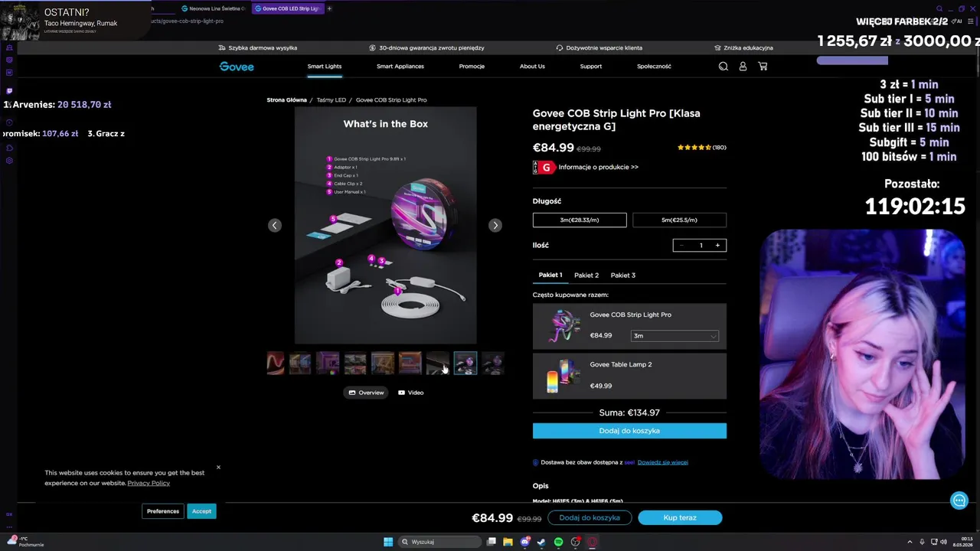Screen dimensions: 980x551
Task: Open the chat support bubble icon
Action: (x=959, y=500)
